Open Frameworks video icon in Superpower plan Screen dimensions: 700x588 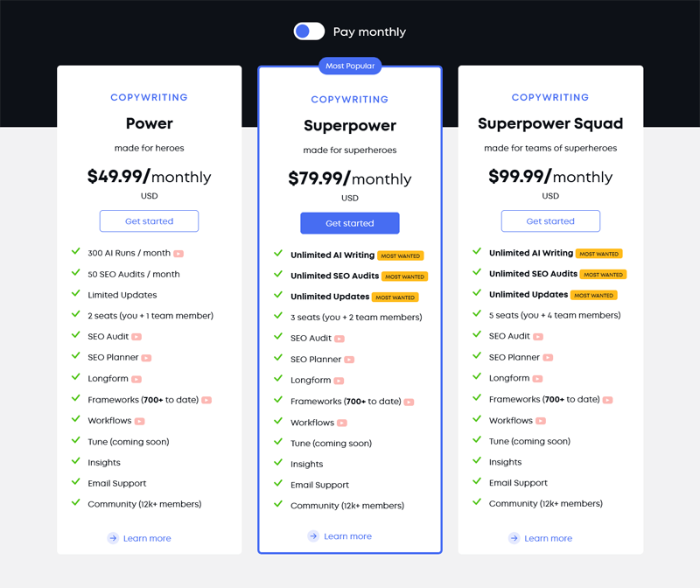click(x=409, y=402)
